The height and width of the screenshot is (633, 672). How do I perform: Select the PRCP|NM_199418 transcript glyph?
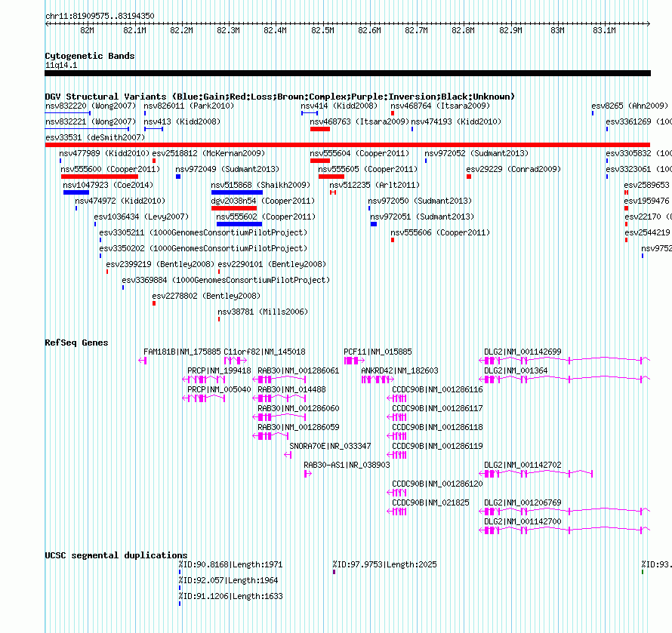click(204, 379)
